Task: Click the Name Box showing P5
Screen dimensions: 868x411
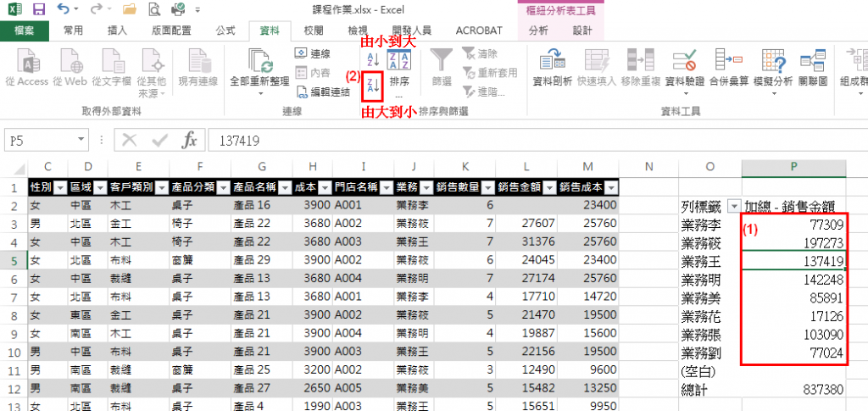Action: [39, 141]
